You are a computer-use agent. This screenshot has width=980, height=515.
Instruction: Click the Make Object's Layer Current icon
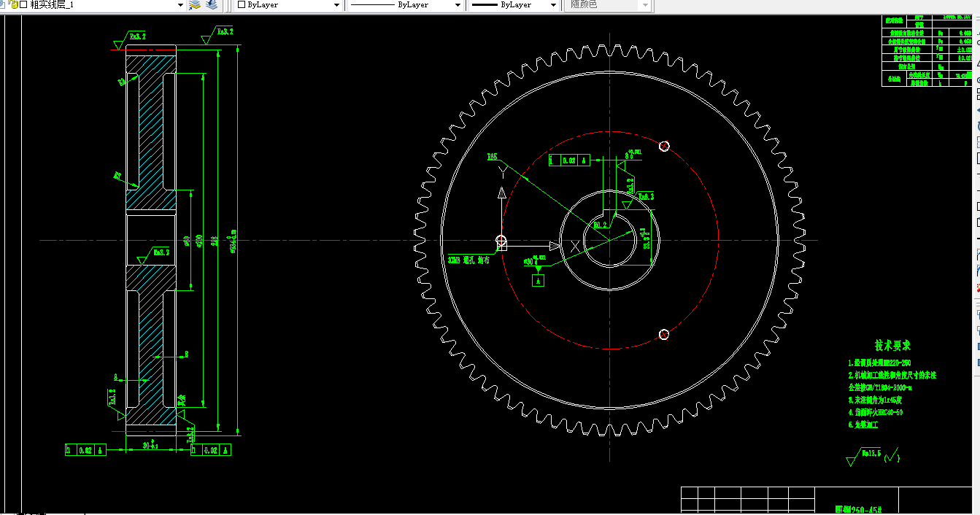point(194,5)
